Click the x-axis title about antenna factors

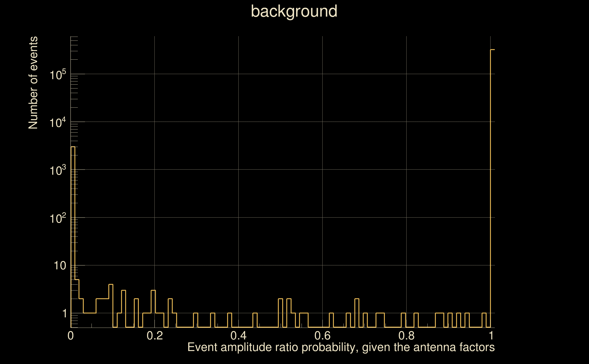[x=341, y=347]
